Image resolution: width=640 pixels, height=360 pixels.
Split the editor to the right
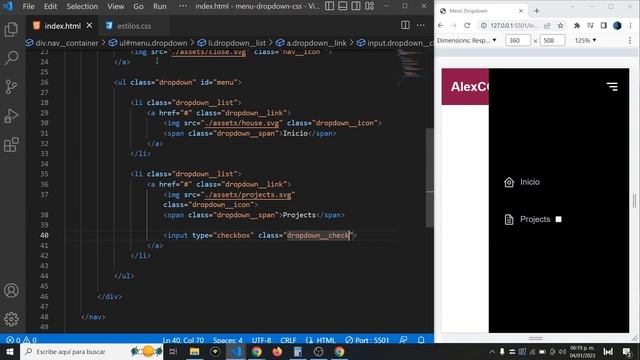405,25
